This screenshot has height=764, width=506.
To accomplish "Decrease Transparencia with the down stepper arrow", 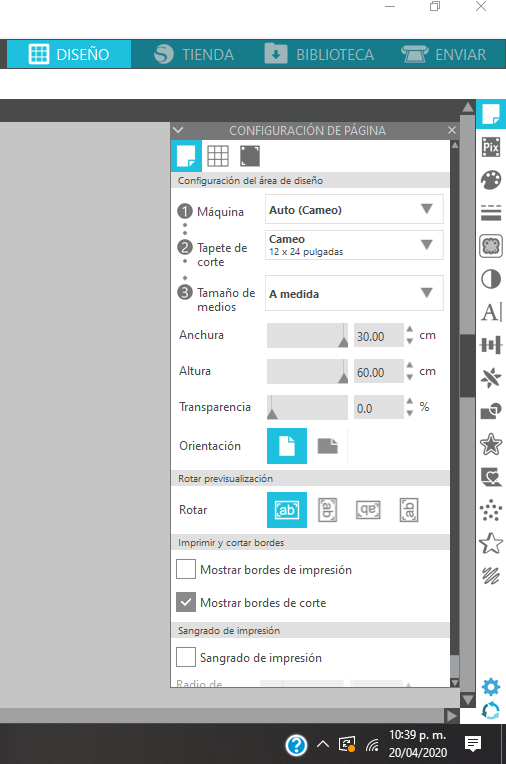I will click(409, 414).
